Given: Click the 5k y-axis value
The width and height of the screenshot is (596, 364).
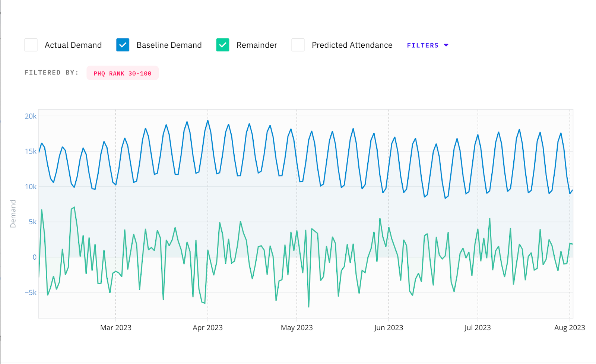Looking at the screenshot, I should [x=33, y=222].
